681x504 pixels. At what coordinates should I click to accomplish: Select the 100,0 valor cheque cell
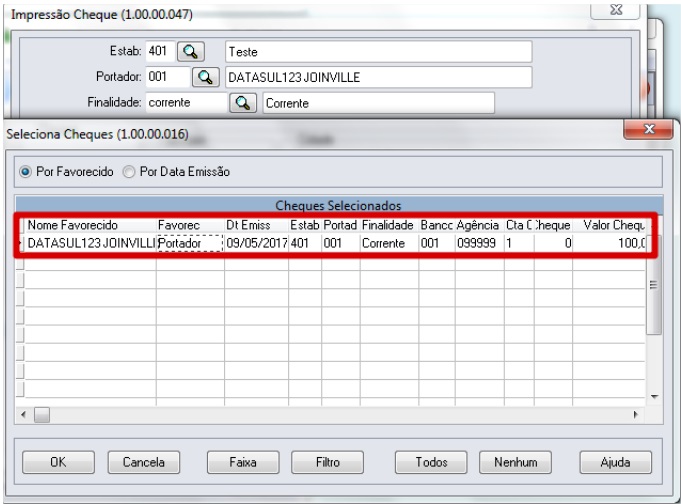[x=609, y=243]
